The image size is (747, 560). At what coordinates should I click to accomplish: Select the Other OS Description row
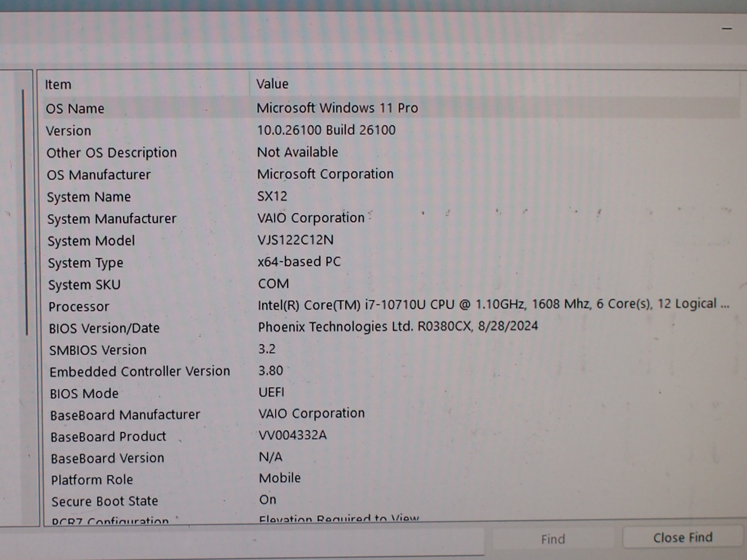pos(391,153)
